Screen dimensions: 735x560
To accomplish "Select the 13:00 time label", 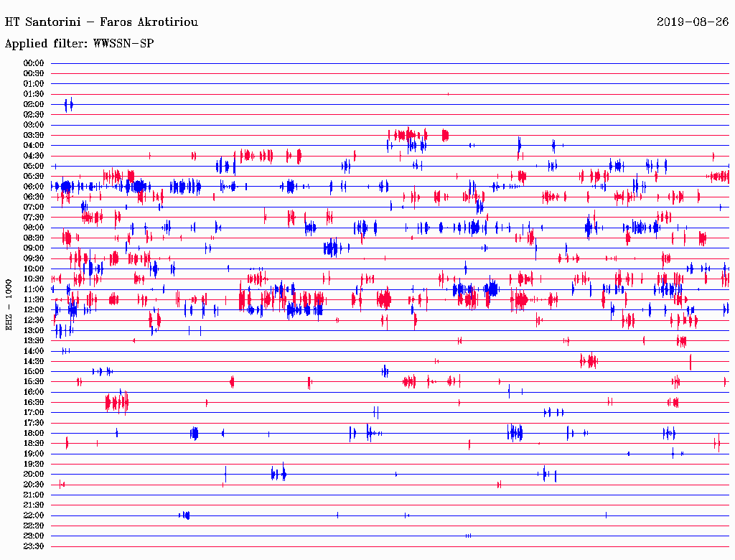I will click(33, 330).
